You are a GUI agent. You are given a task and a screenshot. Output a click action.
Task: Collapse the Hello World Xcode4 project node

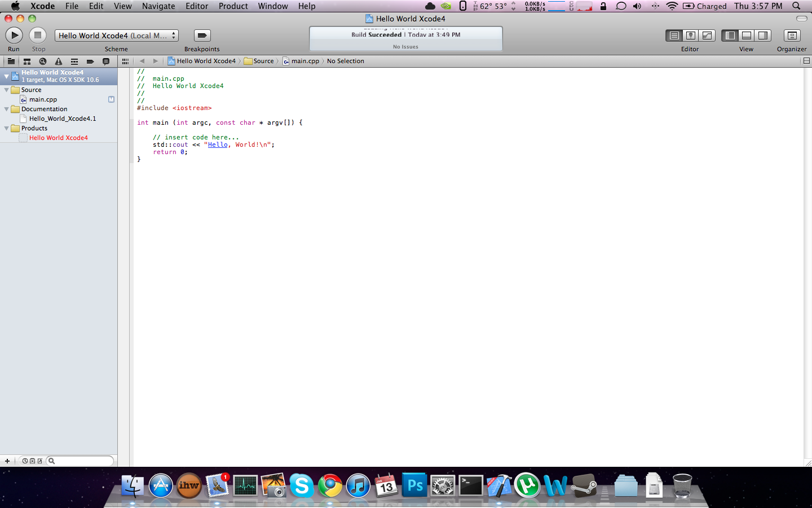click(x=6, y=76)
